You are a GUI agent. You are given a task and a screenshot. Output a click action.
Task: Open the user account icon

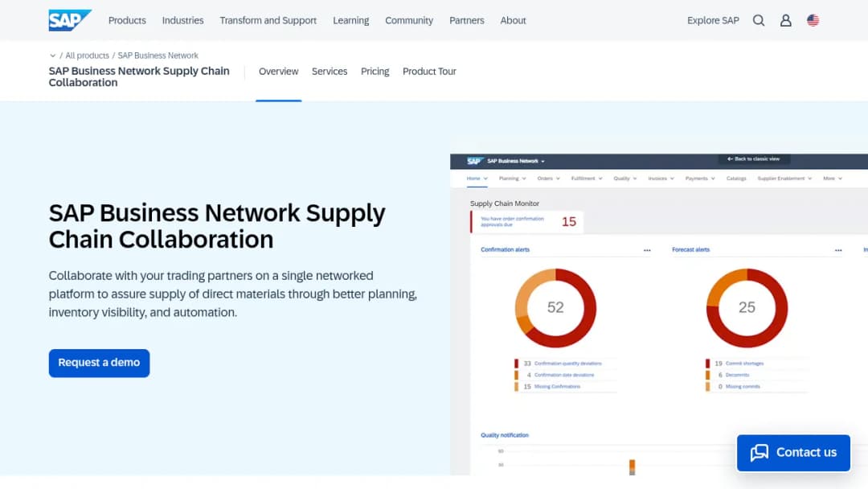[785, 20]
